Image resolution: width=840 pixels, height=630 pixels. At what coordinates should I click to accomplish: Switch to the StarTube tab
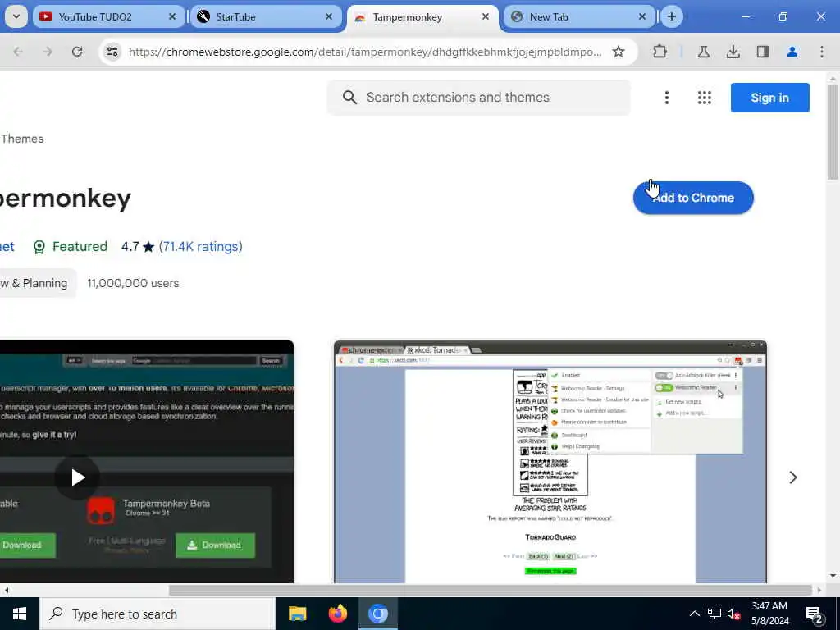pyautogui.click(x=267, y=16)
